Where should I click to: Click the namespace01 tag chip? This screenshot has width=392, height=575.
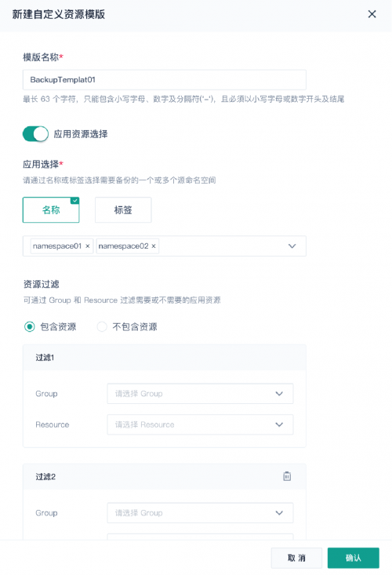click(x=62, y=246)
